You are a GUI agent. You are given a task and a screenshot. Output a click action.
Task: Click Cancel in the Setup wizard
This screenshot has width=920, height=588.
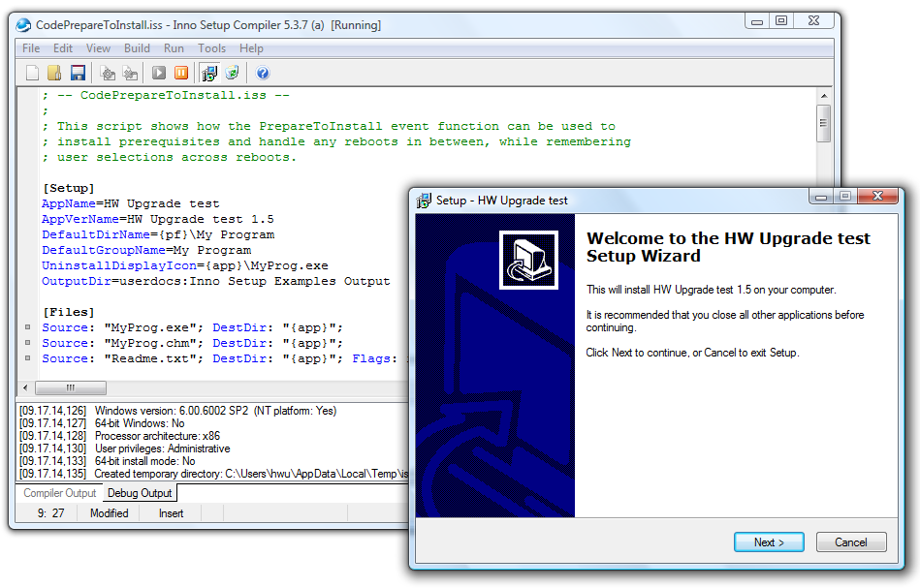[851, 542]
